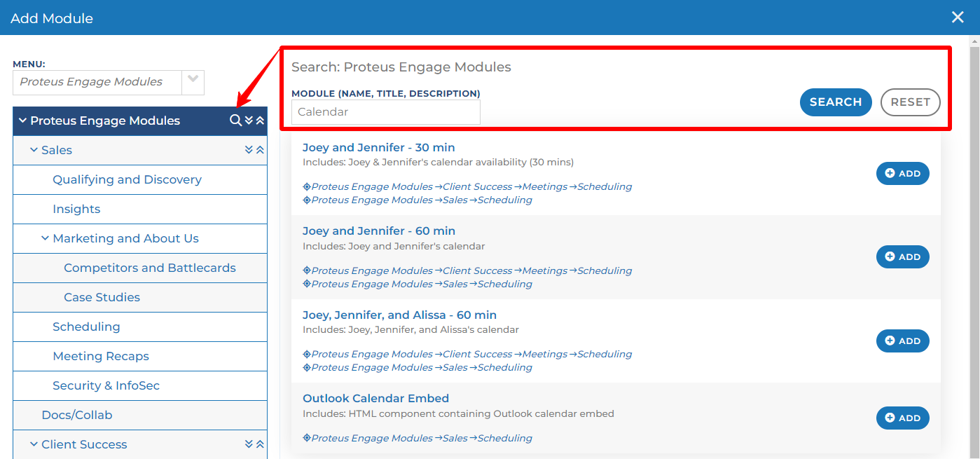Click locate icon on Joey, Jennifer, Alissa Sales path

pos(307,368)
